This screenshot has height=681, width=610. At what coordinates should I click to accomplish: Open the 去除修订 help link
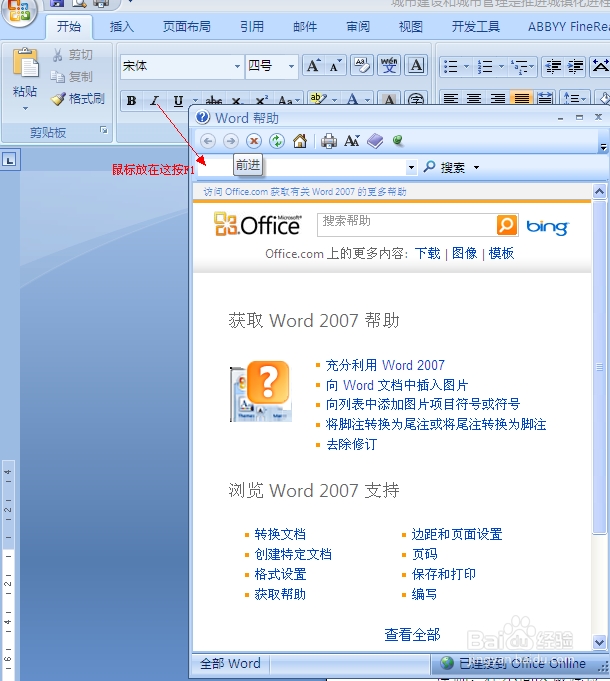[351, 444]
